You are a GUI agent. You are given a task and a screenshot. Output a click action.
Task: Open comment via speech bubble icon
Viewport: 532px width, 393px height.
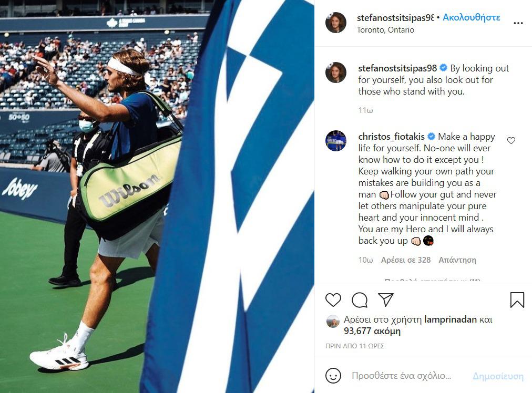360,300
